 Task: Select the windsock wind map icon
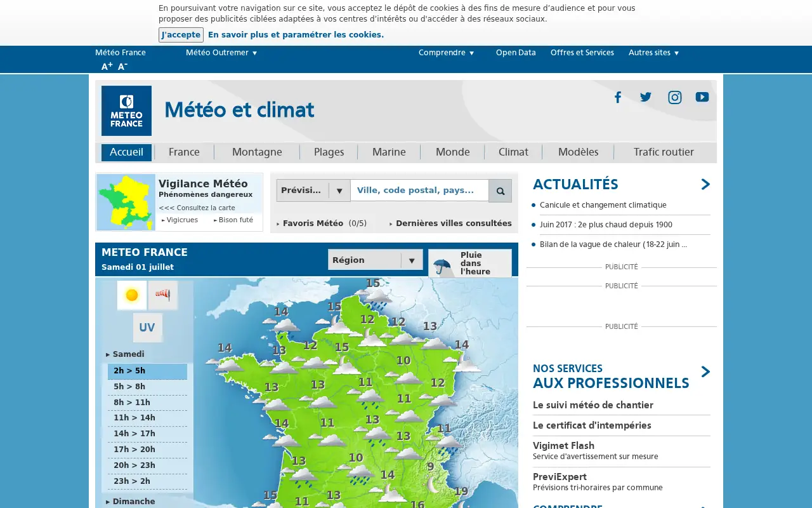[163, 295]
